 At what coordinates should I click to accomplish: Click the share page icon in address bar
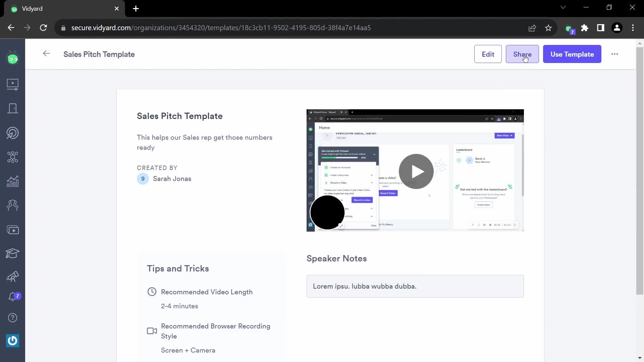point(532,28)
